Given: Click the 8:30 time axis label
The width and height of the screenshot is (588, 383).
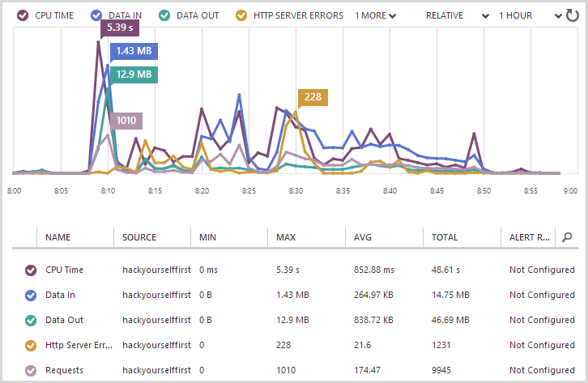Looking at the screenshot, I should pyautogui.click(x=296, y=191).
